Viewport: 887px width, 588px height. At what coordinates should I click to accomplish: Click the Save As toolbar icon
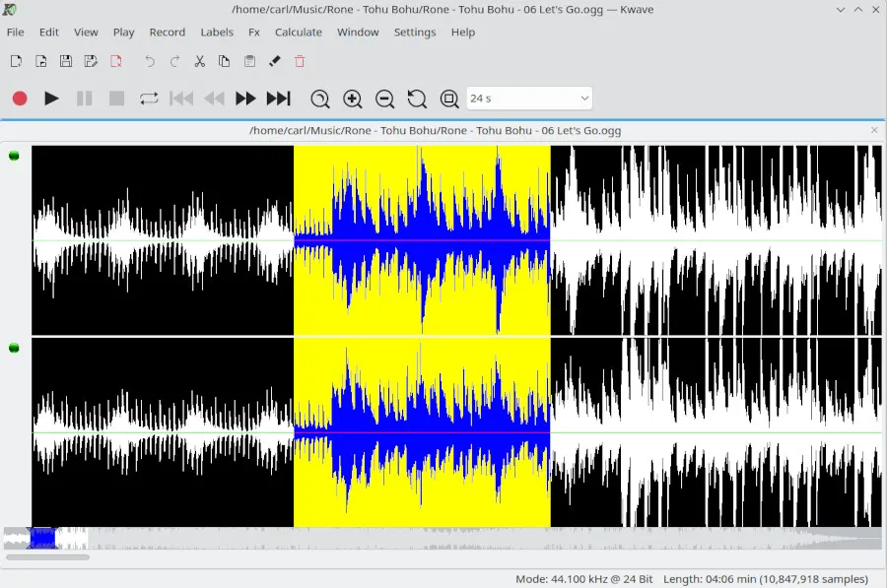coord(91,61)
